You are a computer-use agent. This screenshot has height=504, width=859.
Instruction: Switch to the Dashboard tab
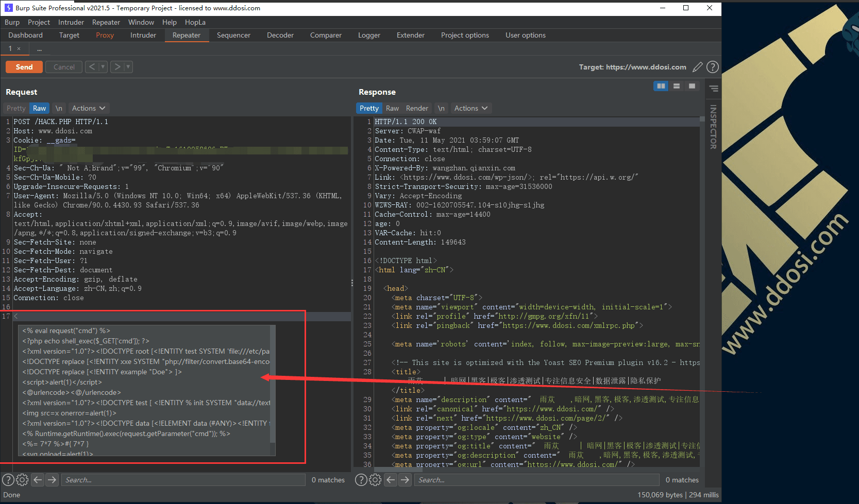25,35
